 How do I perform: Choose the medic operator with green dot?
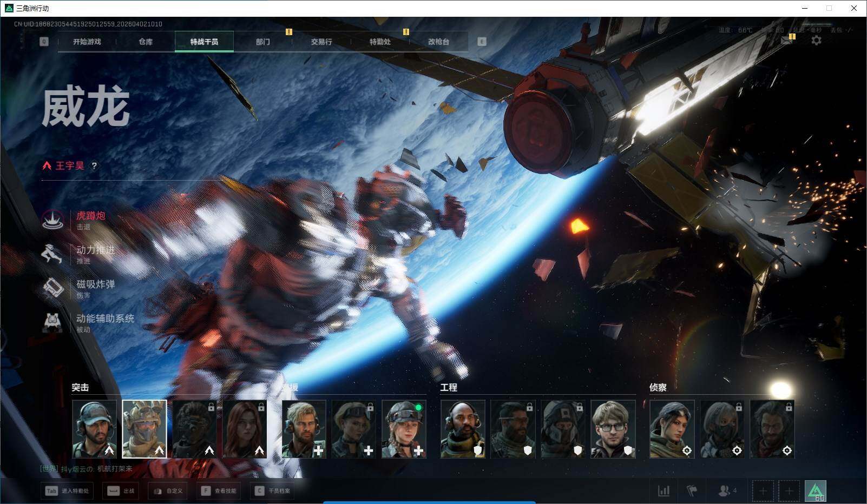[404, 429]
